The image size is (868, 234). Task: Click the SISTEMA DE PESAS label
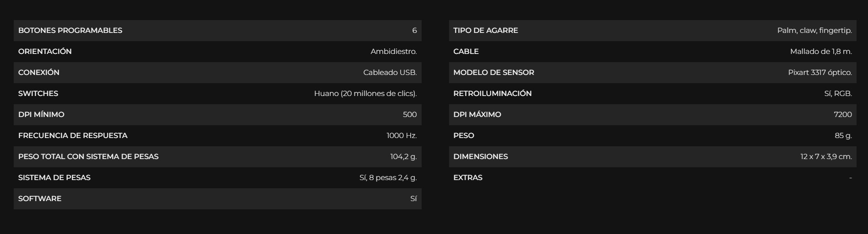tap(54, 178)
